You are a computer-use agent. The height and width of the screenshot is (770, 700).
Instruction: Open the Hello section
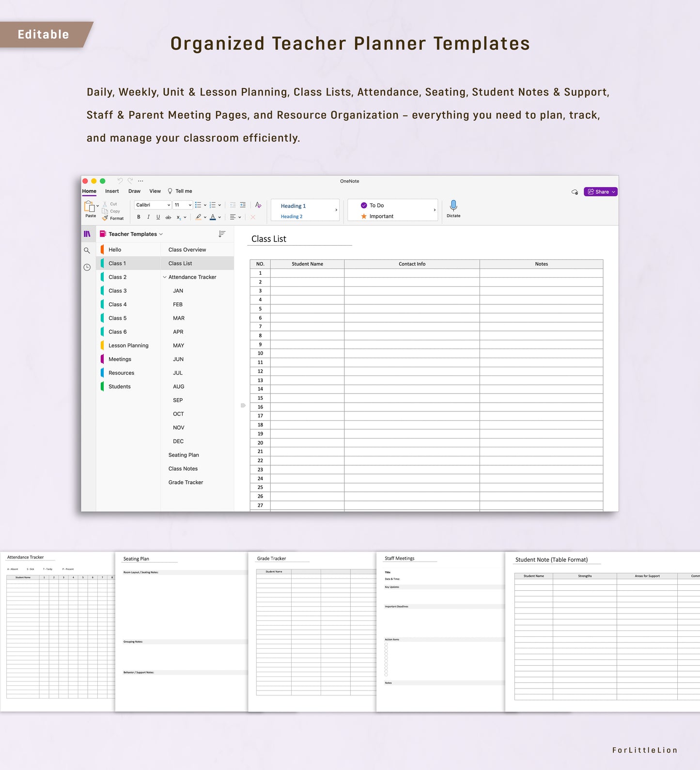click(128, 250)
